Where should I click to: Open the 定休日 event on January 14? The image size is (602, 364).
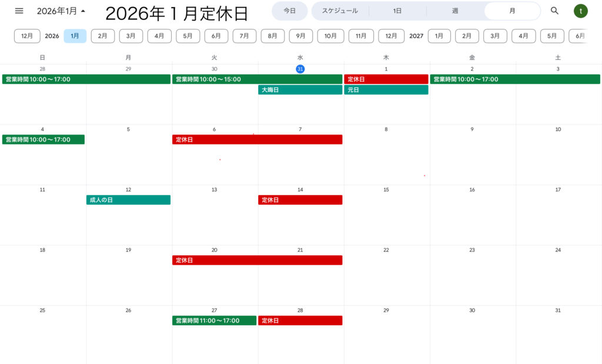click(300, 200)
